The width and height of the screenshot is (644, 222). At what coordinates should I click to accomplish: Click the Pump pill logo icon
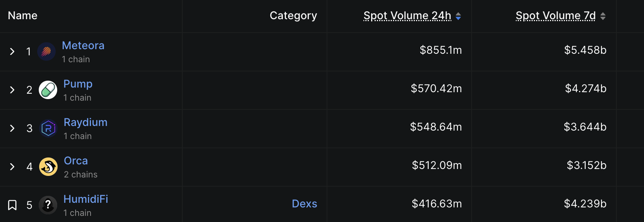point(48,90)
